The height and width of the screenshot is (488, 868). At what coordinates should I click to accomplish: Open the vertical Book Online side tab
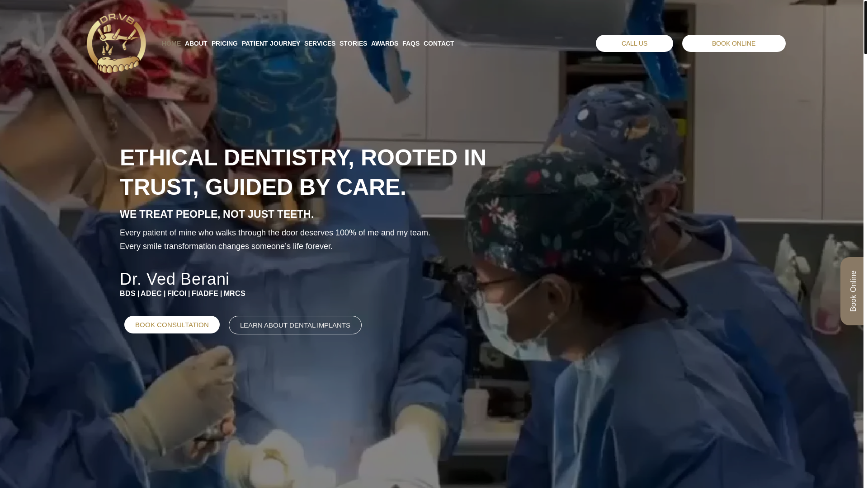853,291
